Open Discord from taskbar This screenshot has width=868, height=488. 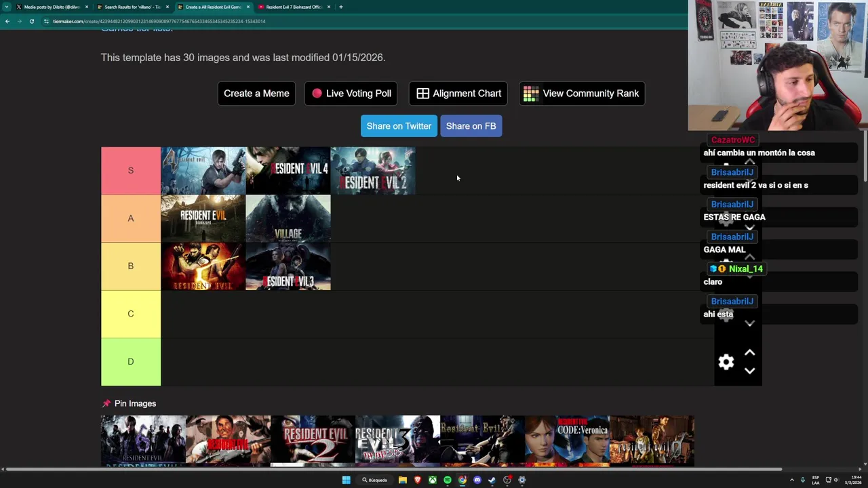click(477, 480)
